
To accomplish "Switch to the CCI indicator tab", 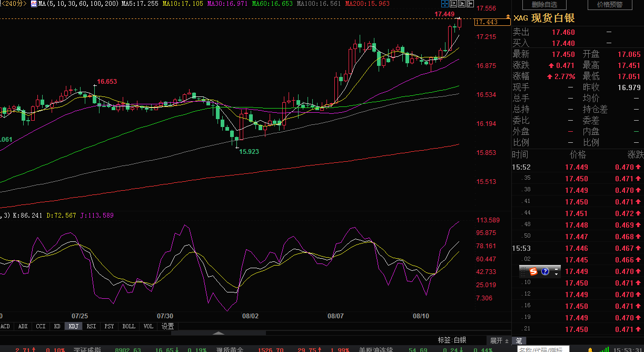I will click(41, 326).
